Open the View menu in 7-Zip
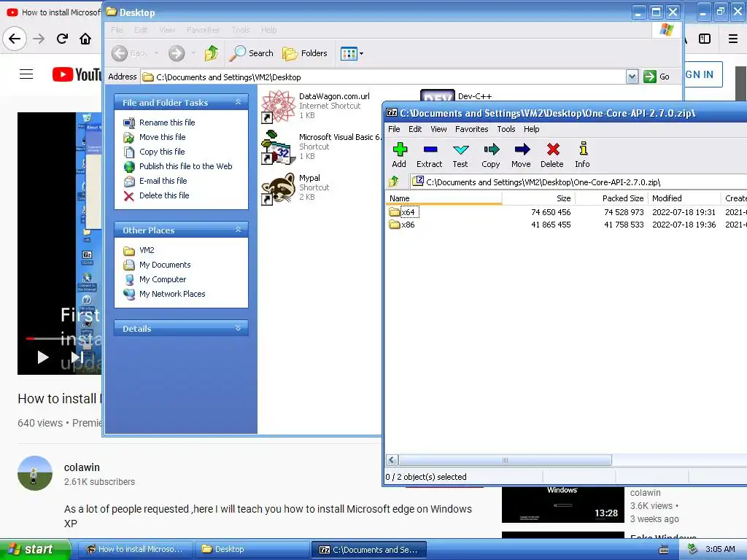Image resolution: width=747 pixels, height=560 pixels. point(438,129)
